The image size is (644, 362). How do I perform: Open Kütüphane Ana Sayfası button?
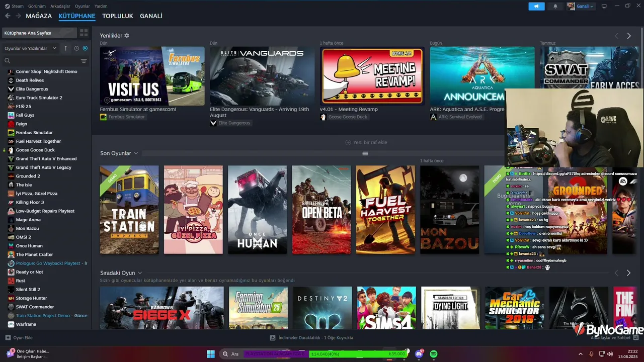coord(39,33)
